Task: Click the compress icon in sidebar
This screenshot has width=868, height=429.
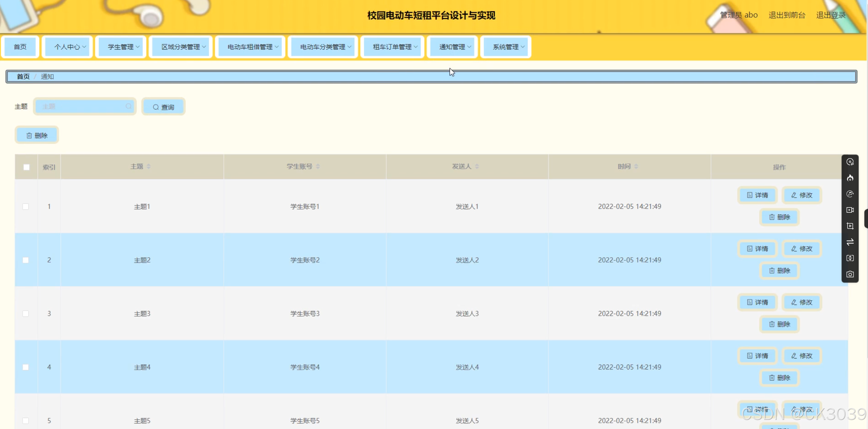Action: point(850,258)
